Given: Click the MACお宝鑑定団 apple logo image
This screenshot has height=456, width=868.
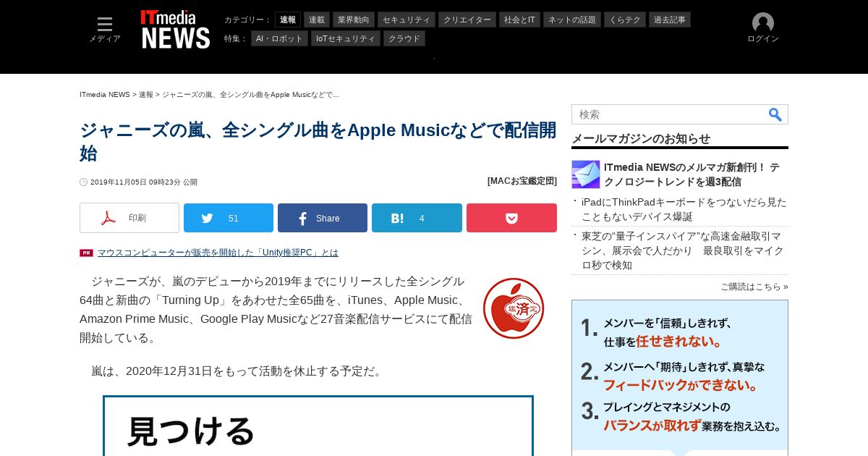Looking at the screenshot, I should (514, 308).
